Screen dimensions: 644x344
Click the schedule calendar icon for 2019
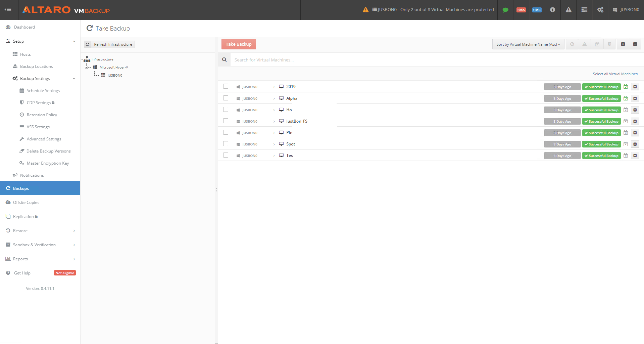pos(626,87)
